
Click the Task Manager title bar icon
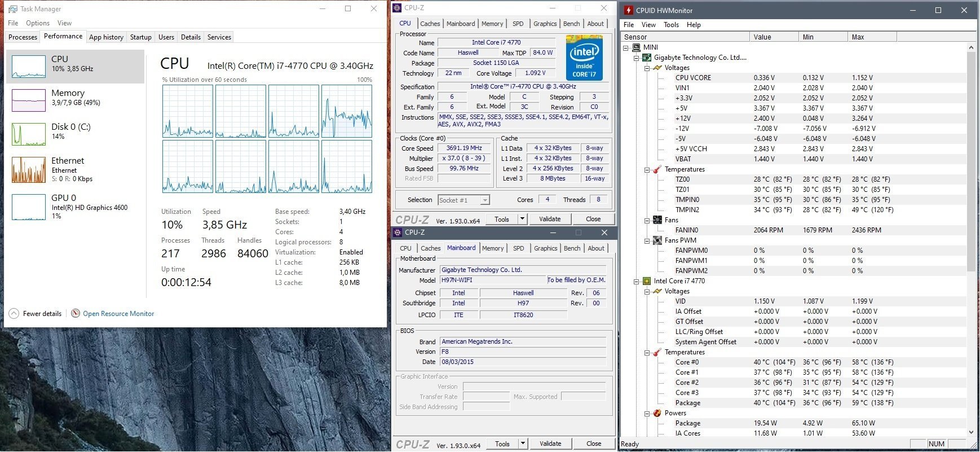point(12,8)
